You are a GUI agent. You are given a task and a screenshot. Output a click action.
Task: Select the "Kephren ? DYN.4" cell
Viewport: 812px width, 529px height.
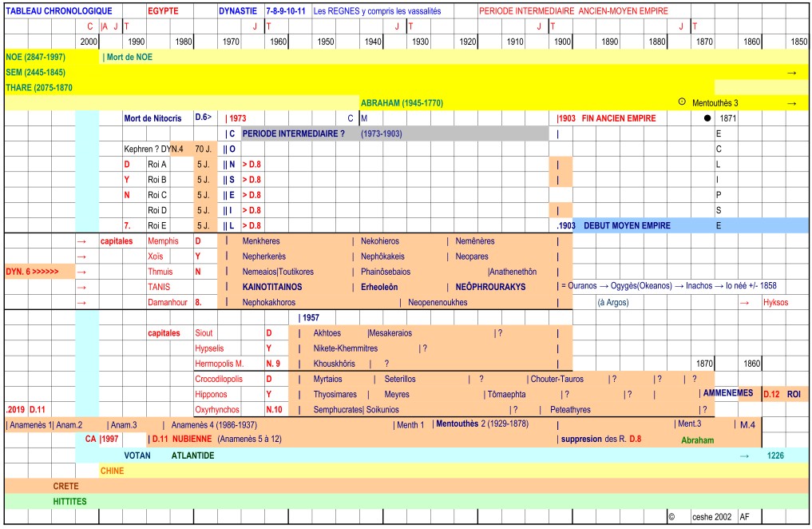153,149
